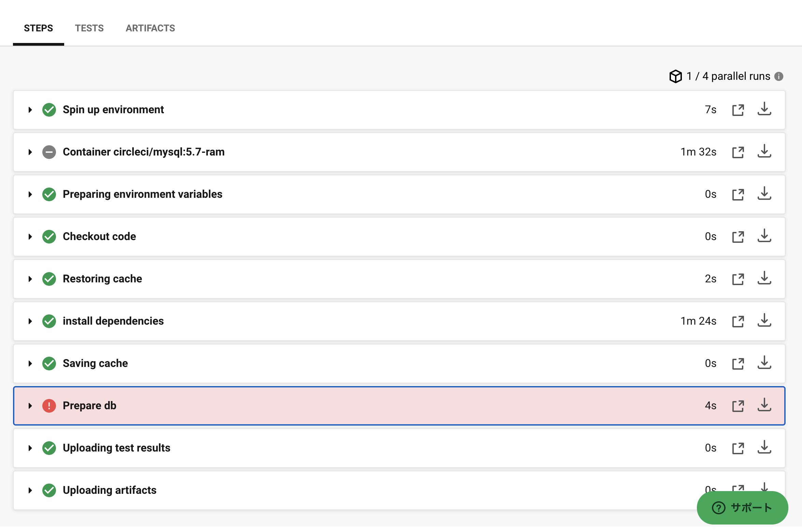Download the Prepare db step log
Viewport: 802px width, 532px height.
764,405
